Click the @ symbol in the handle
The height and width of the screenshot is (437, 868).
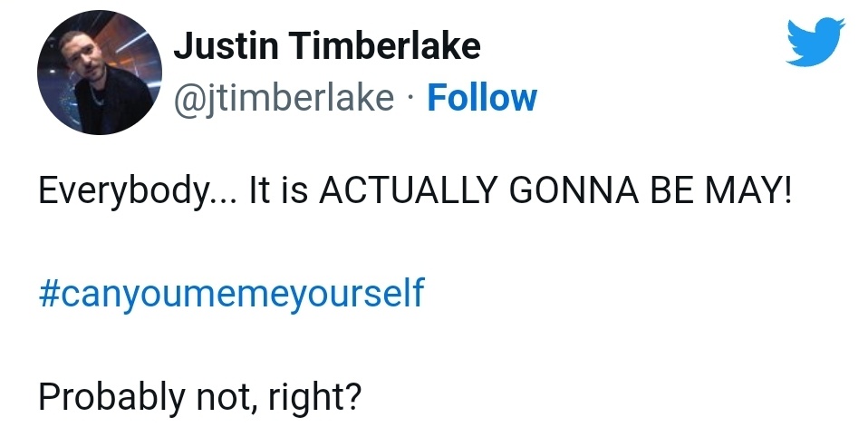[186, 100]
